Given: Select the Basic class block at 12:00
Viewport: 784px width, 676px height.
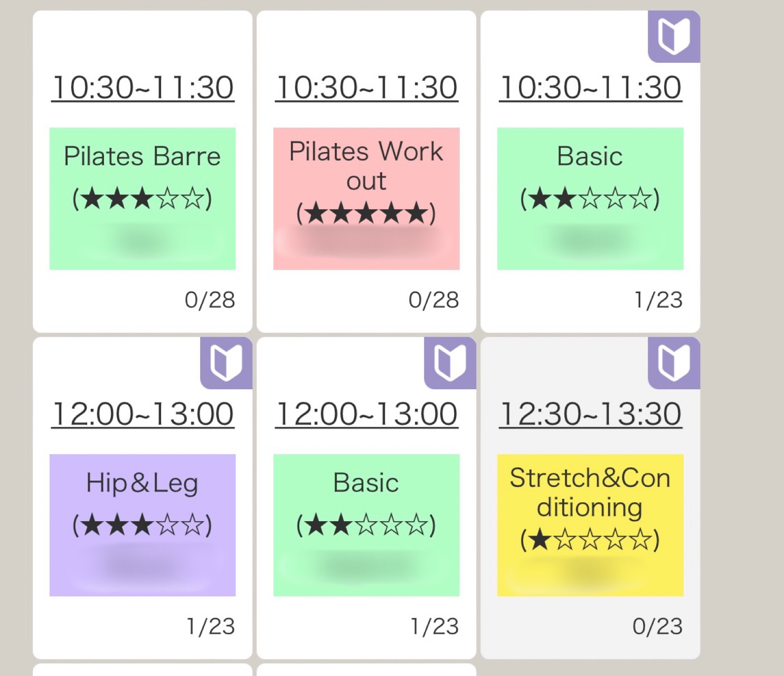Looking at the screenshot, I should pos(366,525).
